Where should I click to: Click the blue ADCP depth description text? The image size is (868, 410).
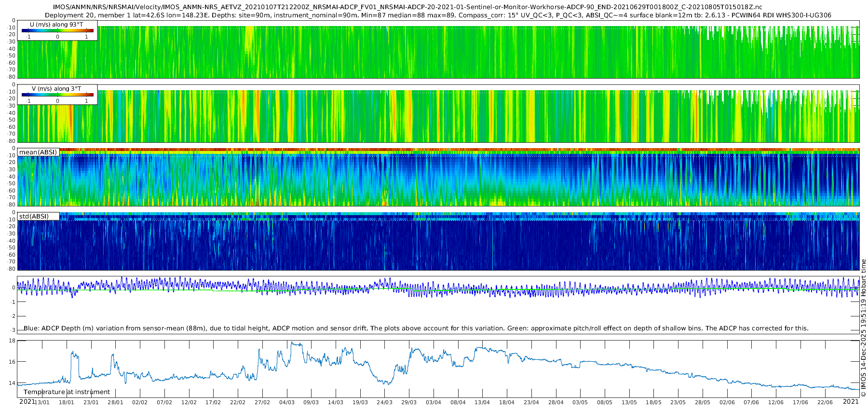point(416,328)
